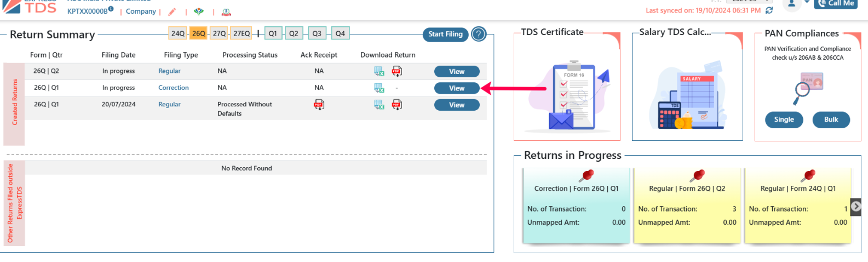868x262 pixels.
Task: Select the 24Q form tab
Action: tap(178, 33)
